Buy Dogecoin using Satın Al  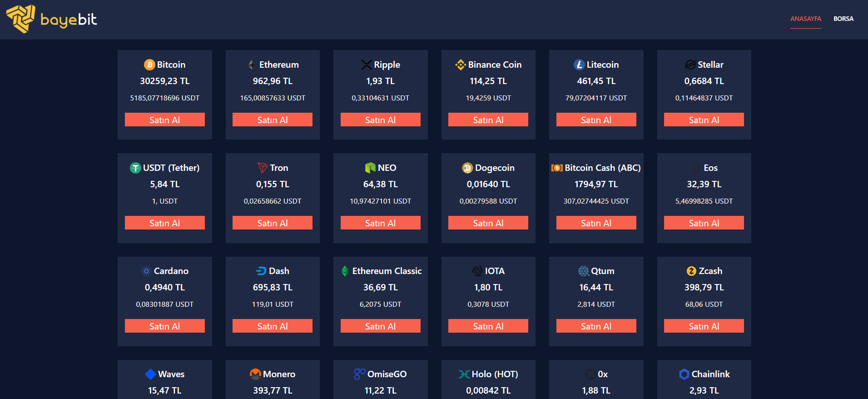click(488, 223)
